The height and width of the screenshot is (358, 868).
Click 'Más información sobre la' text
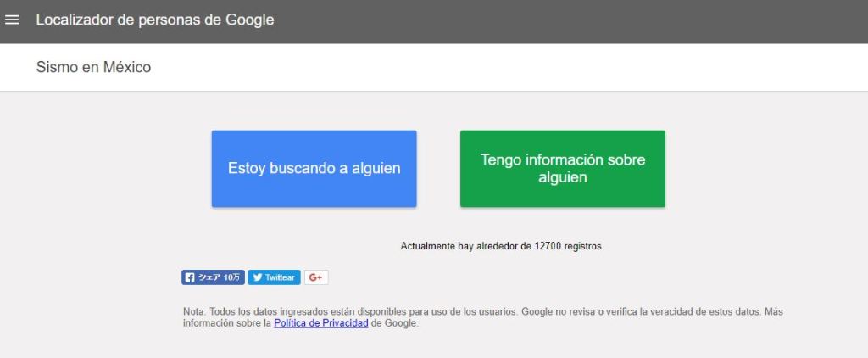pyautogui.click(x=225, y=323)
